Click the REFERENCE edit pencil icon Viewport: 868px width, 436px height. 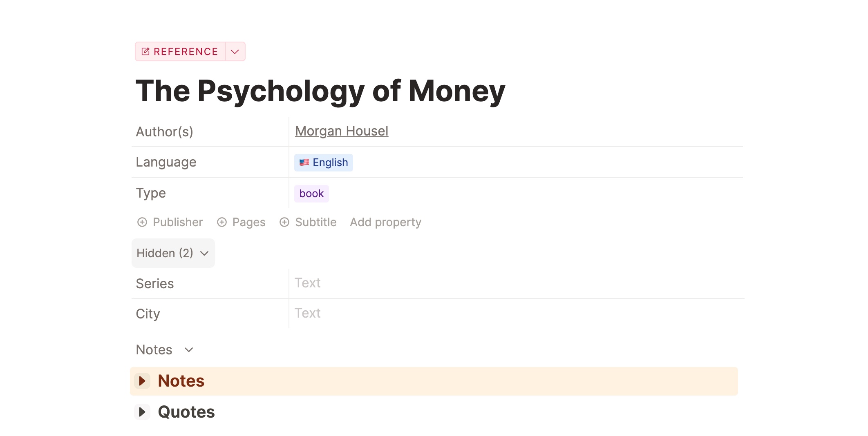[x=145, y=51]
